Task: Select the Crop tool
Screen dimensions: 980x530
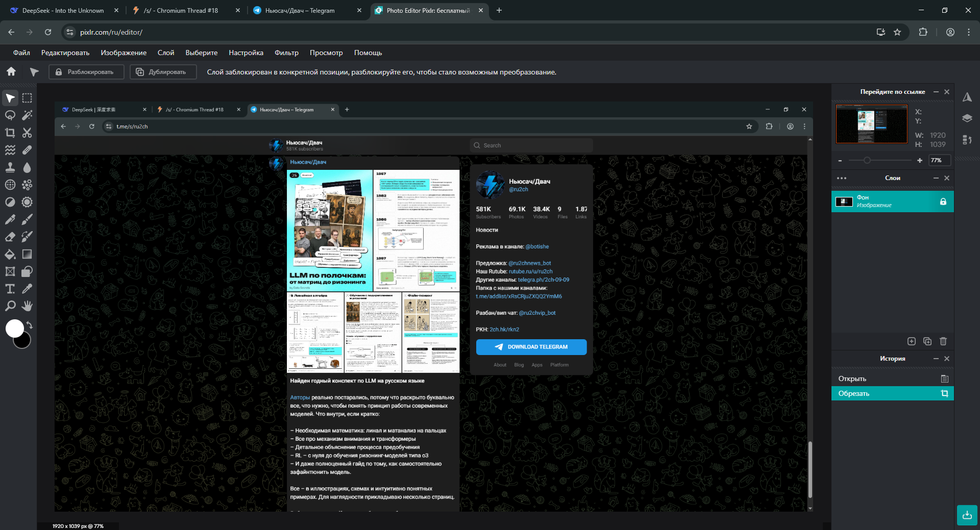Action: [x=10, y=133]
